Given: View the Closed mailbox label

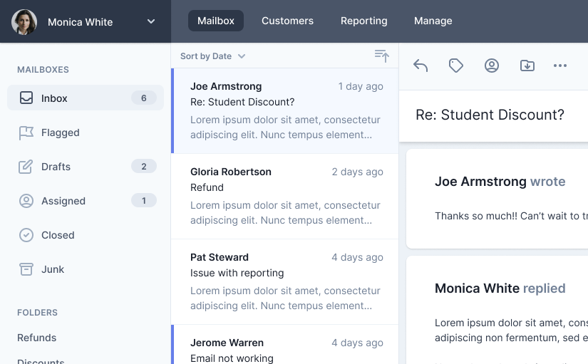Looking at the screenshot, I should (x=58, y=235).
